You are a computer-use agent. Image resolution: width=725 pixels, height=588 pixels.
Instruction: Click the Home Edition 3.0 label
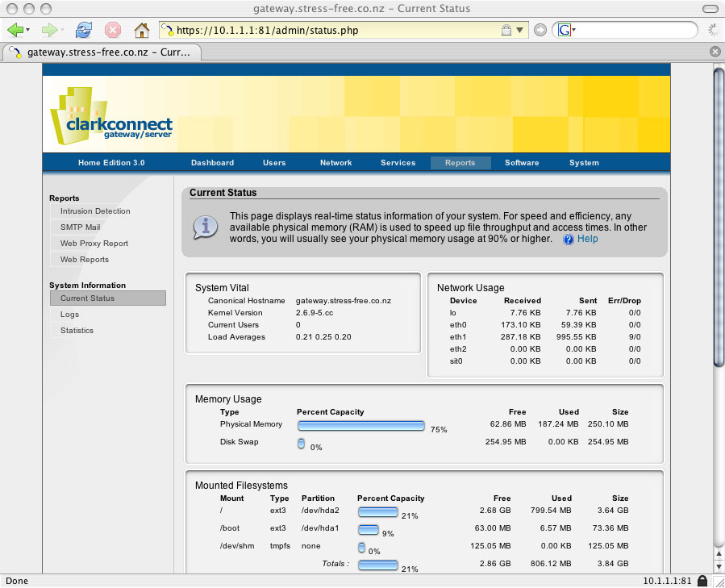(x=111, y=163)
